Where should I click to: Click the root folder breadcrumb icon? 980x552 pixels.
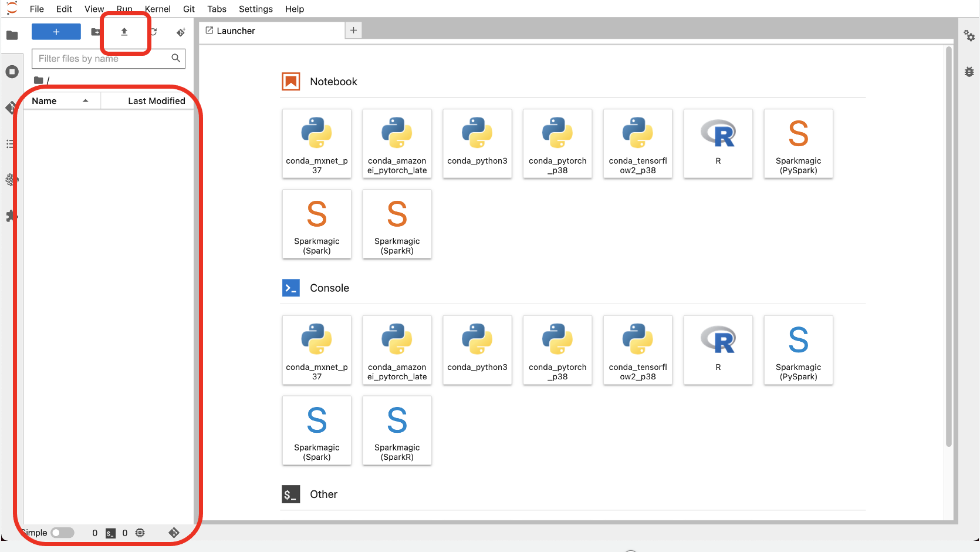(x=38, y=80)
